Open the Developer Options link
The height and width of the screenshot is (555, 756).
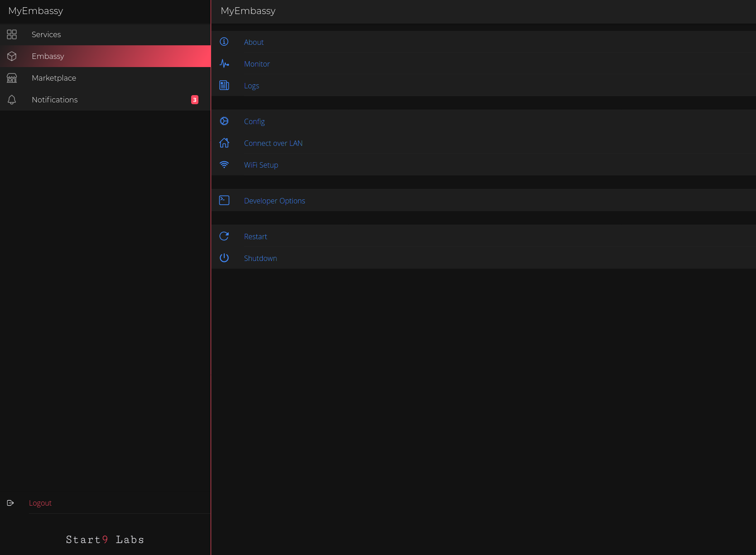tap(274, 201)
